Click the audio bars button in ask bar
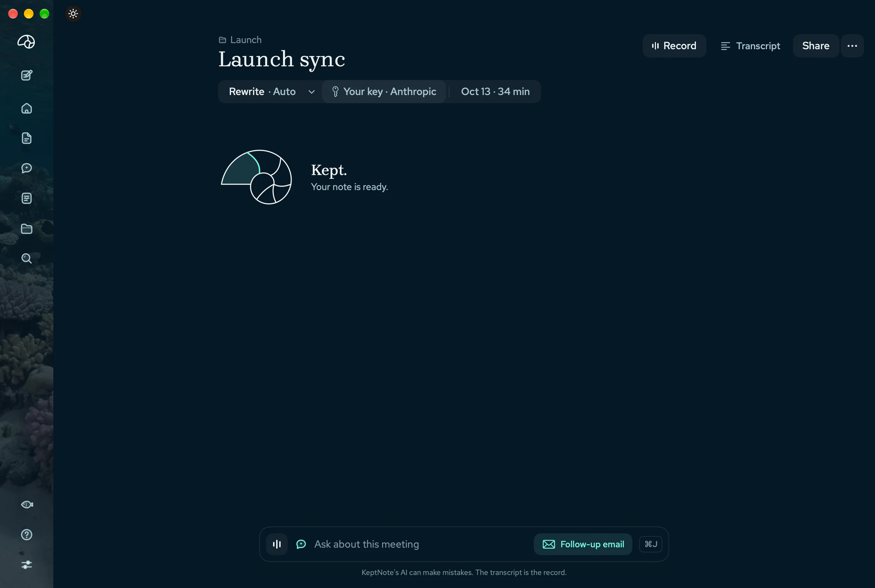The width and height of the screenshot is (875, 588). coord(277,544)
